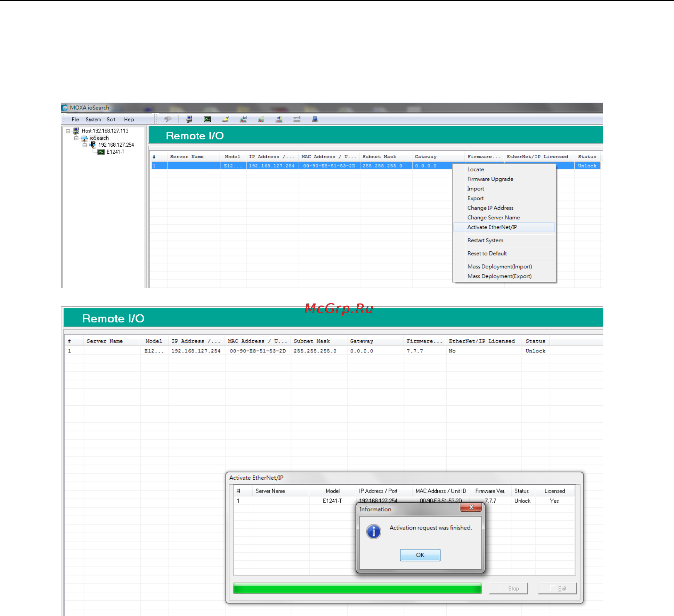Click the IP address toolbar icon

[x=315, y=119]
